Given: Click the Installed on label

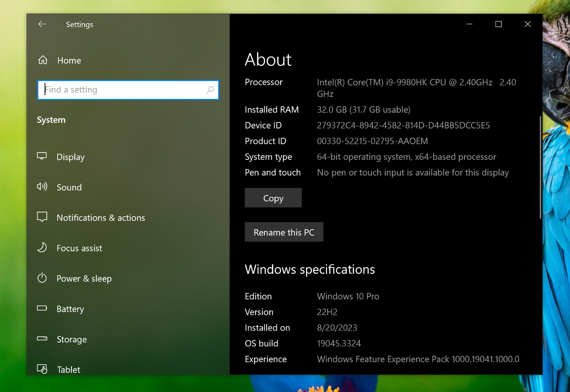Looking at the screenshot, I should pos(267,328).
